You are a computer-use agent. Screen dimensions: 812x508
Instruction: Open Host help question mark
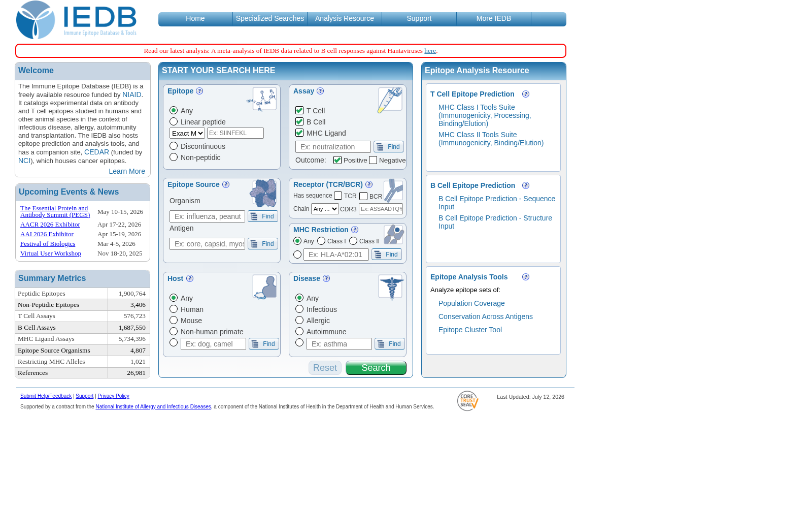point(190,278)
